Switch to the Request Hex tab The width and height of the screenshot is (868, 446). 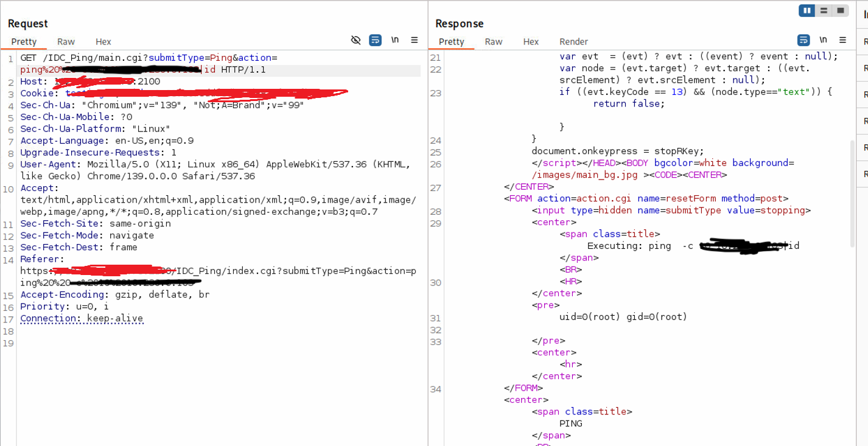(103, 41)
